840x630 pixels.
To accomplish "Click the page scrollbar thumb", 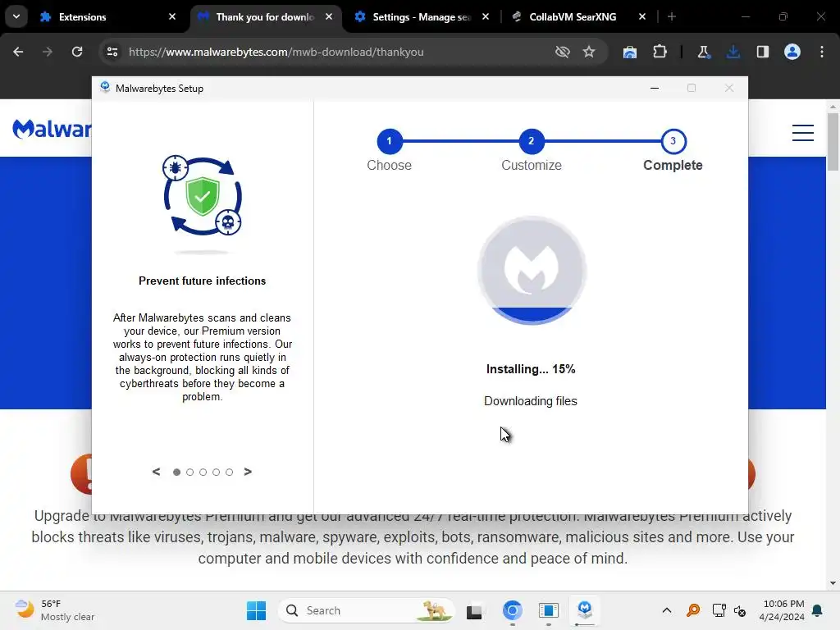I will 833,142.
